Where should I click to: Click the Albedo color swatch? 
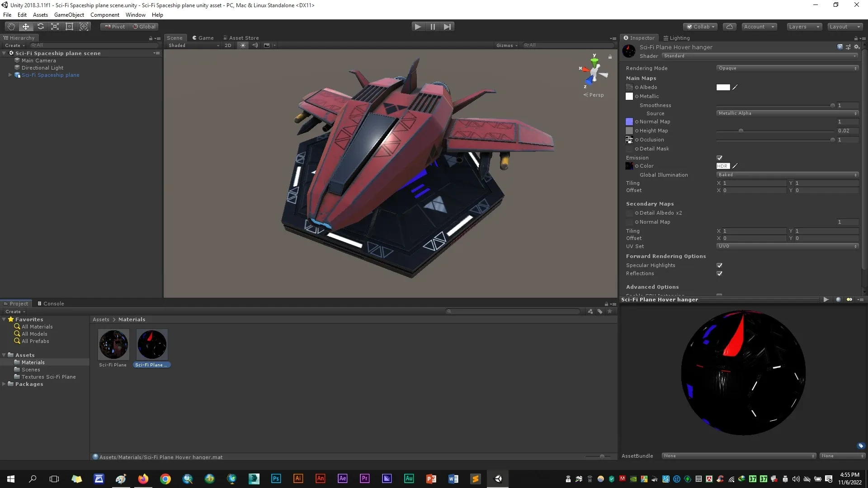(723, 87)
